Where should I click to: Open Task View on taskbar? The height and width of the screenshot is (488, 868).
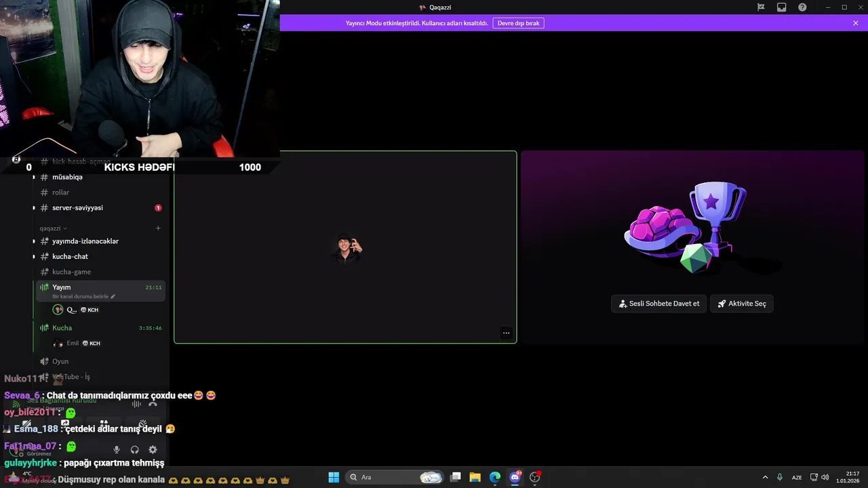click(x=456, y=477)
